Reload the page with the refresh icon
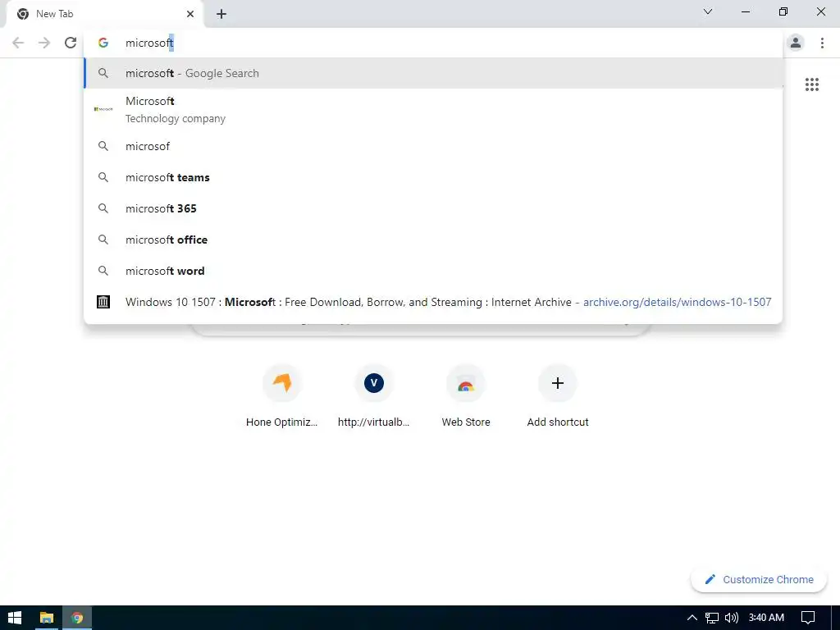The width and height of the screenshot is (840, 630). (71, 43)
